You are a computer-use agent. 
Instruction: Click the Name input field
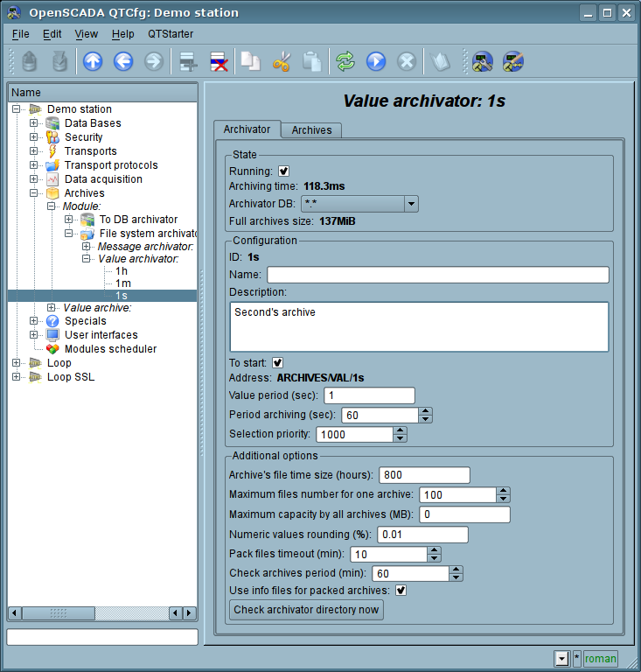click(438, 275)
